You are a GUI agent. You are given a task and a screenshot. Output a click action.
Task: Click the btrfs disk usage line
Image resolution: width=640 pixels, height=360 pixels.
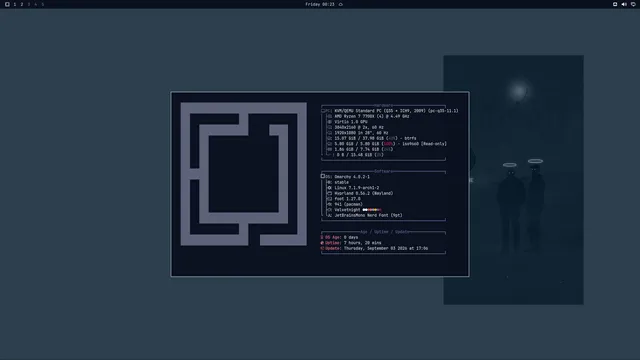point(376,138)
